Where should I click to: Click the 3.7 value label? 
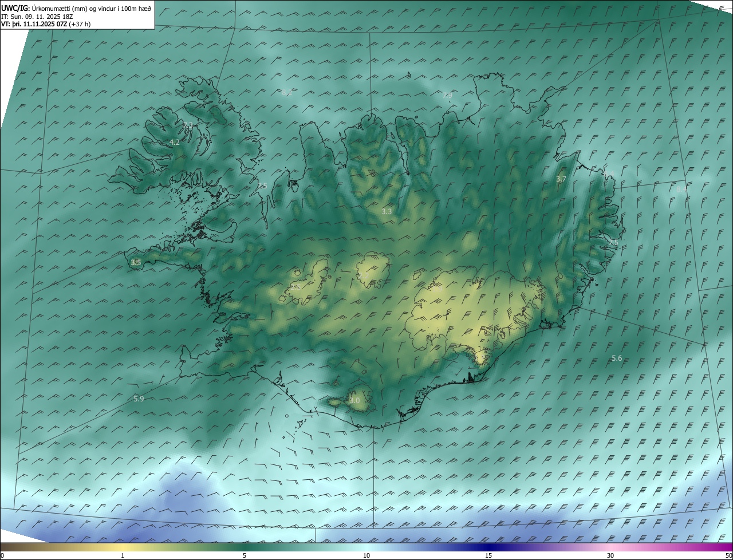tap(561, 179)
